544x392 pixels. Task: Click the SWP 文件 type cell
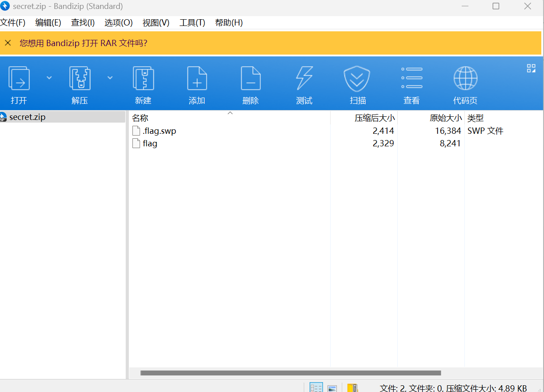485,131
